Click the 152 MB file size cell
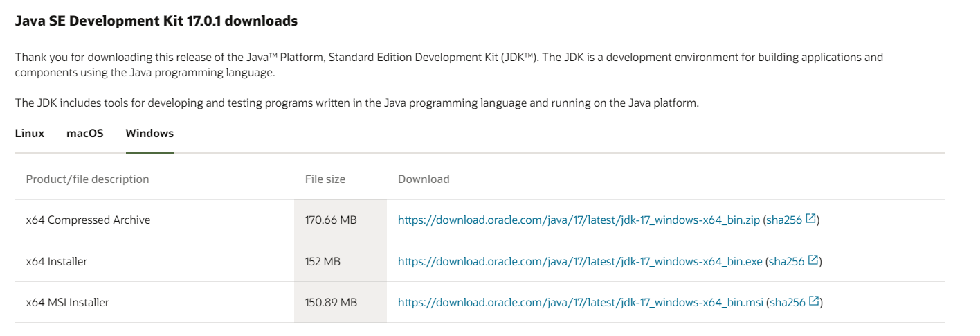The height and width of the screenshot is (336, 980). coord(341,261)
